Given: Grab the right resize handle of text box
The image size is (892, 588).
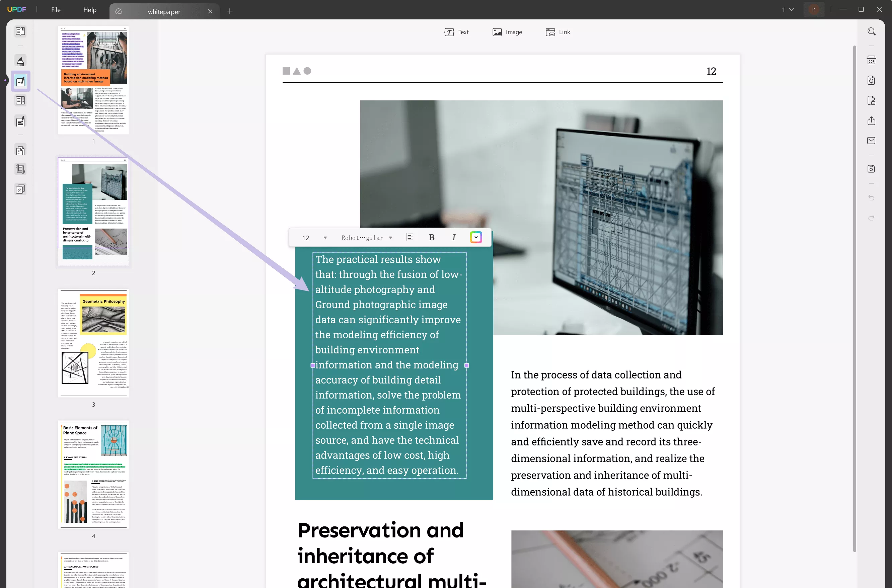Looking at the screenshot, I should tap(467, 365).
